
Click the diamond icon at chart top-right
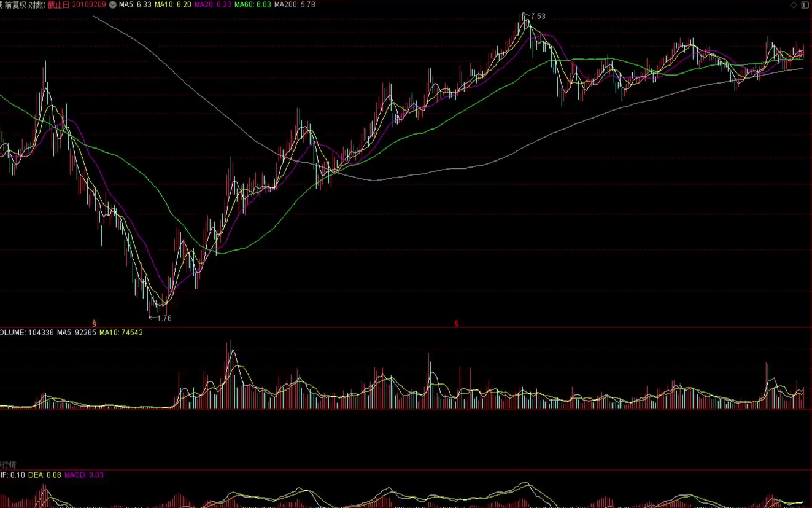(x=794, y=5)
